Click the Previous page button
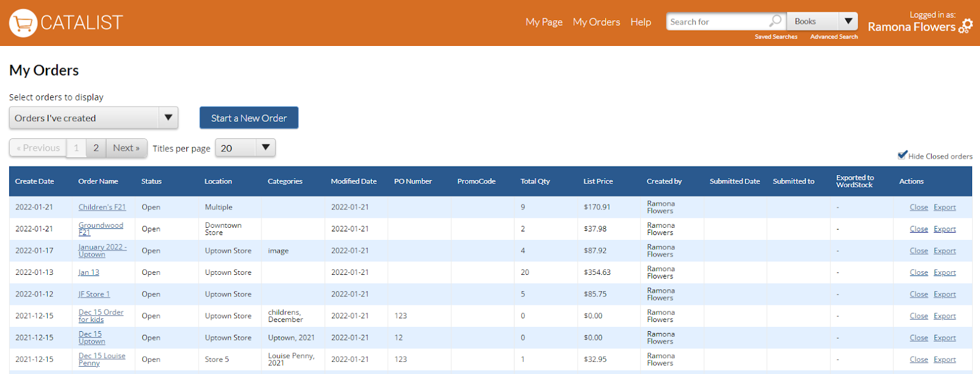980x374 pixels. [x=38, y=148]
